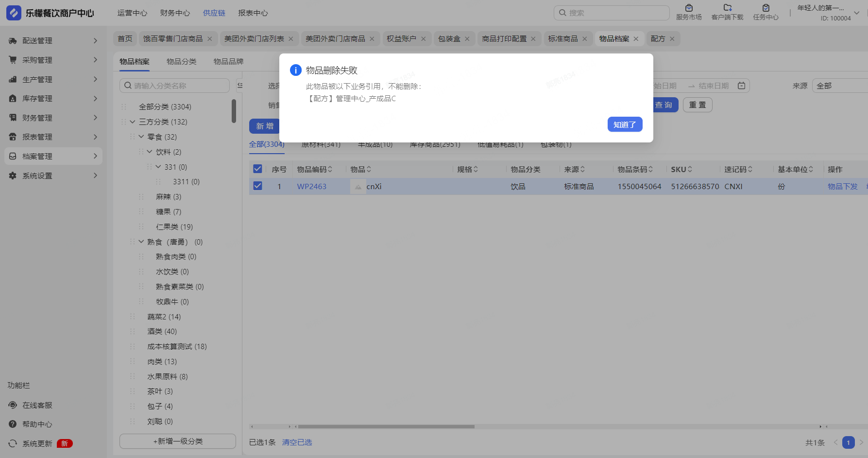Click the 报表管理 sidebar icon
This screenshot has height=458, width=868.
tap(13, 137)
